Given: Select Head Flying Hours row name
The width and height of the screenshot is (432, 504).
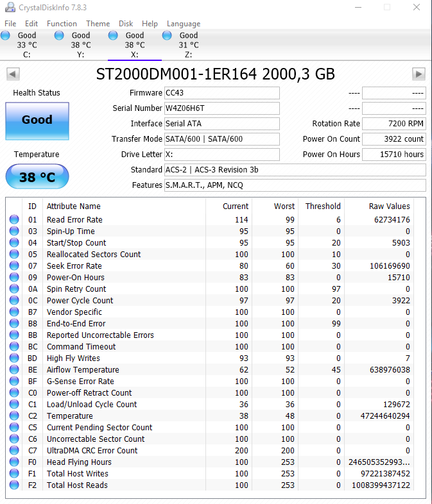Looking at the screenshot, I should [x=79, y=462].
